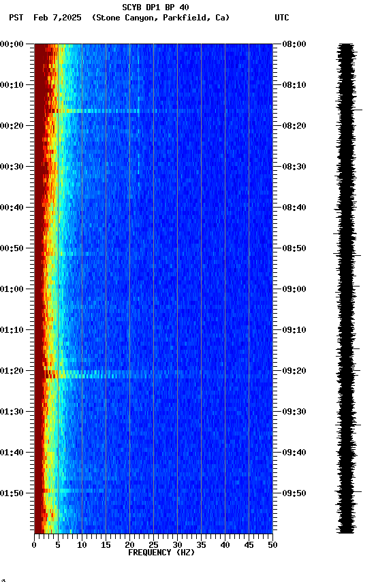Screen dimensions: 376x588
Task: Click the 0 Hz frequency tick label
Action: coord(34,545)
